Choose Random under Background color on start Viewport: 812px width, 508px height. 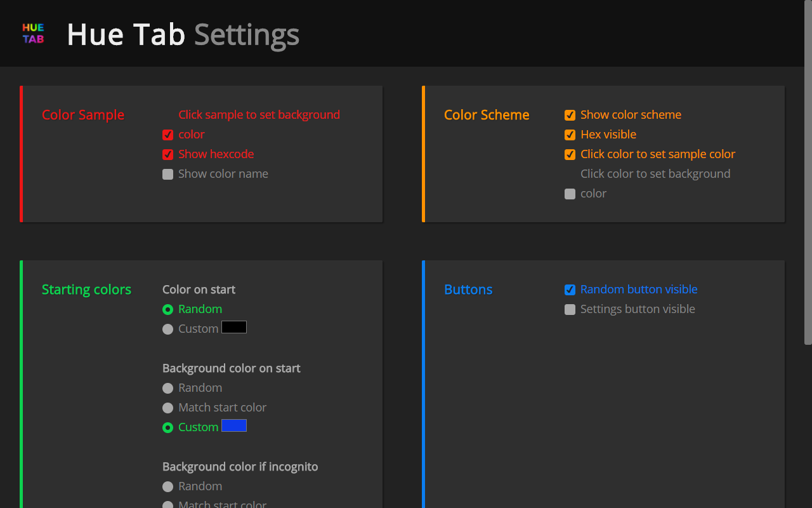[x=167, y=388]
